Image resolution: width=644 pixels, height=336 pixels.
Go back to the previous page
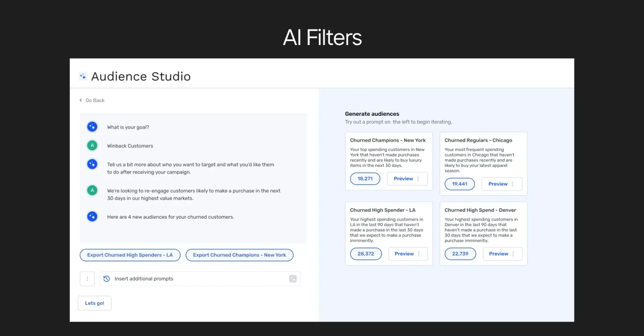92,100
